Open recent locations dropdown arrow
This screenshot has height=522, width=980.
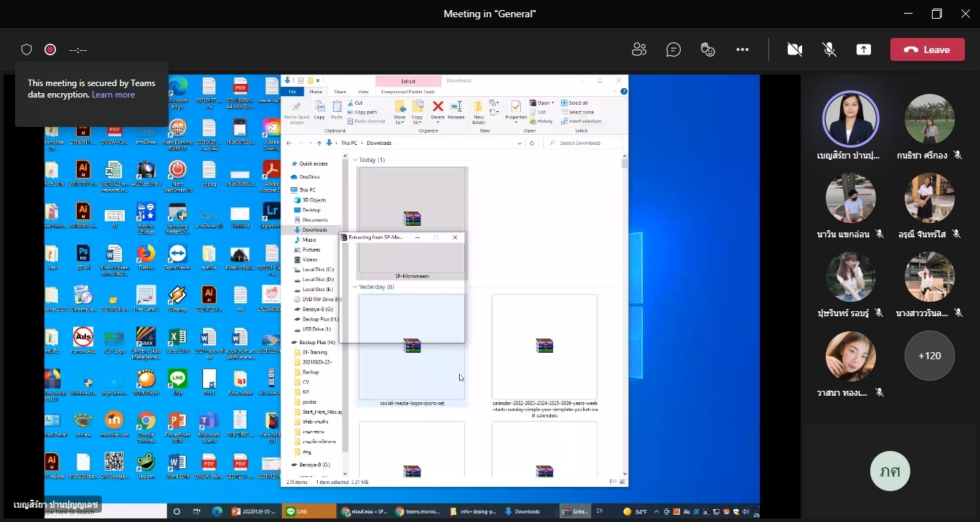click(x=309, y=143)
